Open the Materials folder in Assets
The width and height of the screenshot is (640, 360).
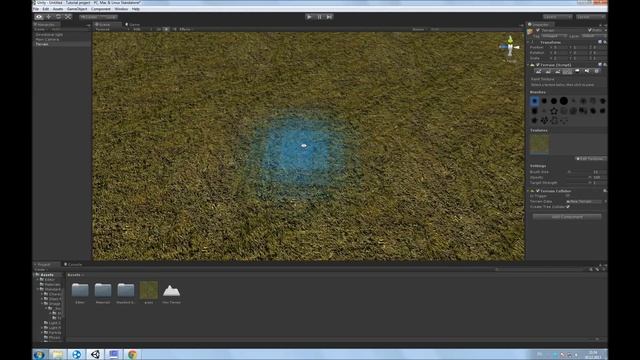coord(103,293)
